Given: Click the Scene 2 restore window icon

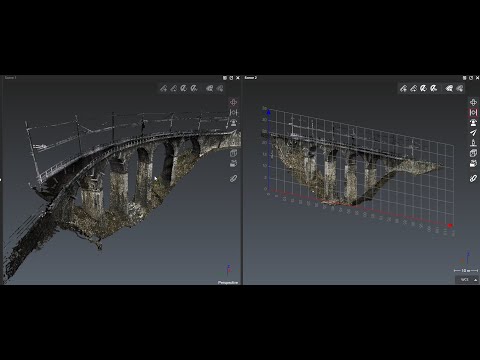Looking at the screenshot, I should (471, 78).
